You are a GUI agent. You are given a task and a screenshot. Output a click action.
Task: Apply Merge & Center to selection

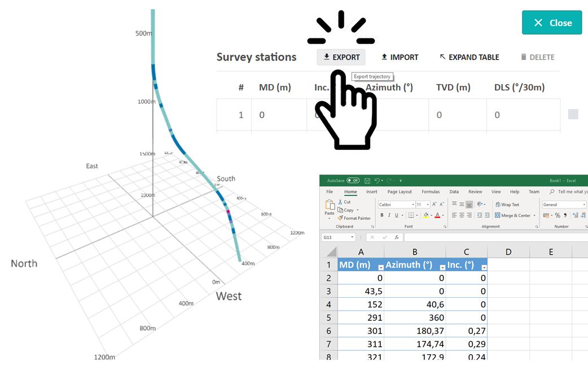click(514, 215)
